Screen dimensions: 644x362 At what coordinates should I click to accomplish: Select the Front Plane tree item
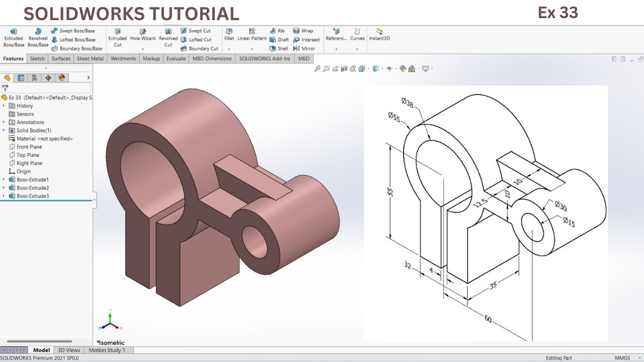coord(26,147)
